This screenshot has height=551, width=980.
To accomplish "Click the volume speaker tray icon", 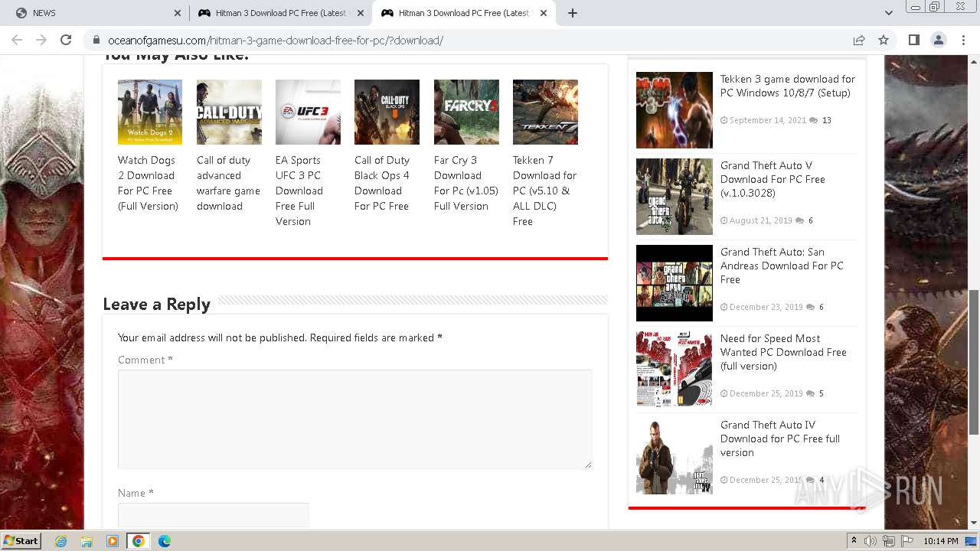I will (x=871, y=541).
